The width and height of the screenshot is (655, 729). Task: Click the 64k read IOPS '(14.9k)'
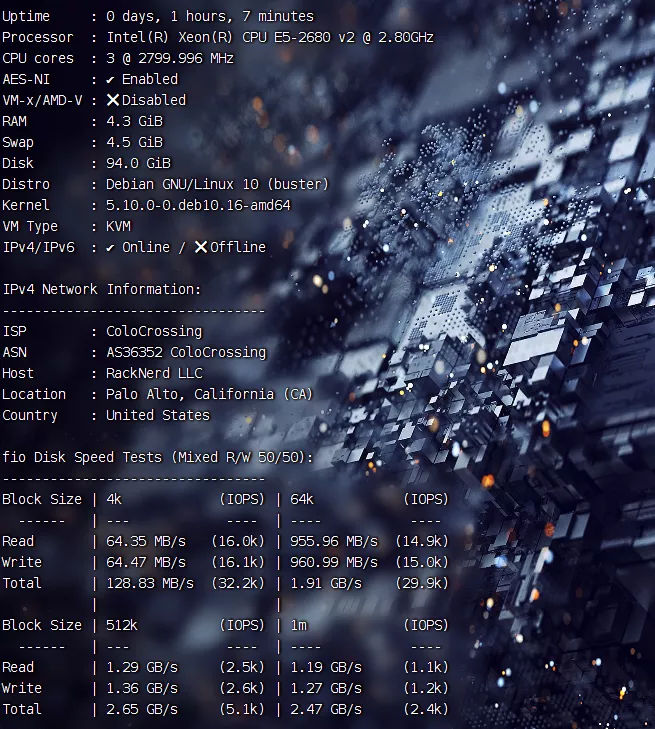coord(422,541)
